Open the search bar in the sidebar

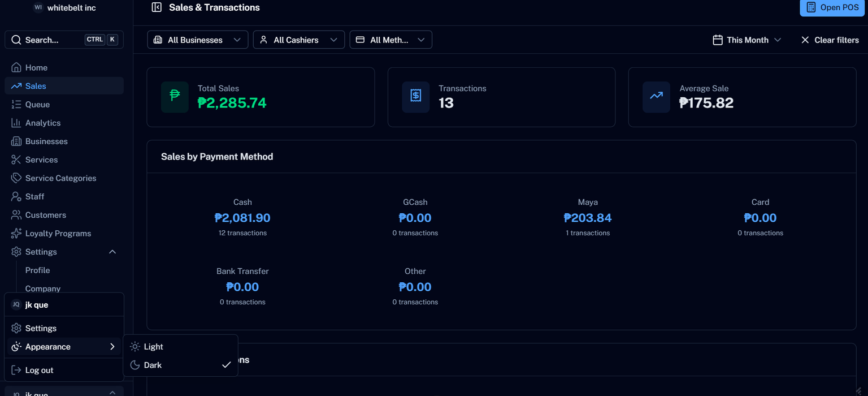coord(64,40)
